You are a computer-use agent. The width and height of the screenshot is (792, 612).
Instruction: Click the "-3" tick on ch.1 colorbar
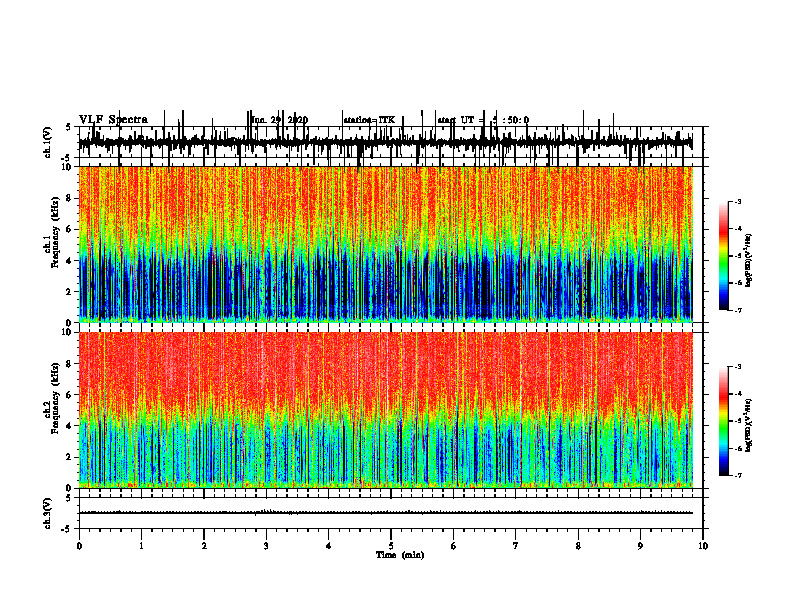pos(737,202)
